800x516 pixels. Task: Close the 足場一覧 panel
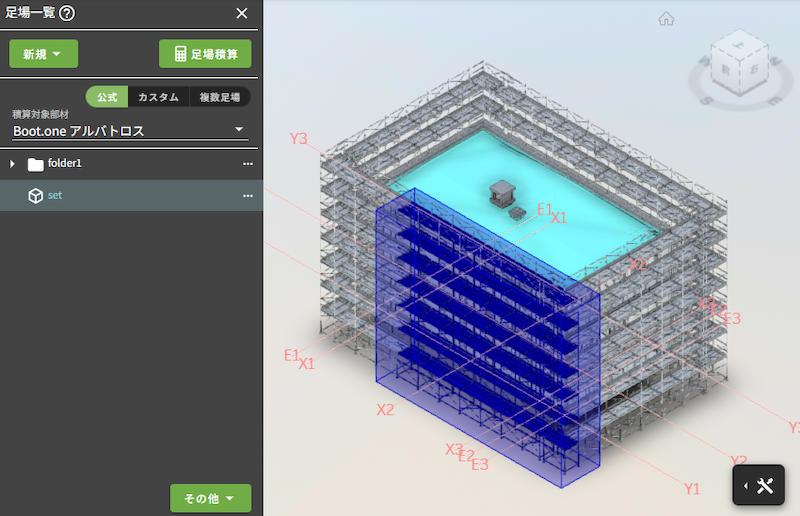click(x=242, y=13)
